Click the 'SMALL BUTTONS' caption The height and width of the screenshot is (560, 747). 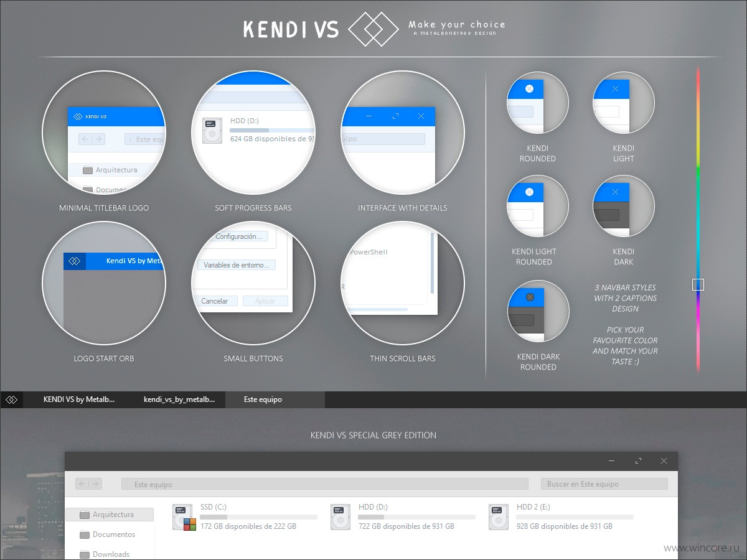tap(253, 358)
